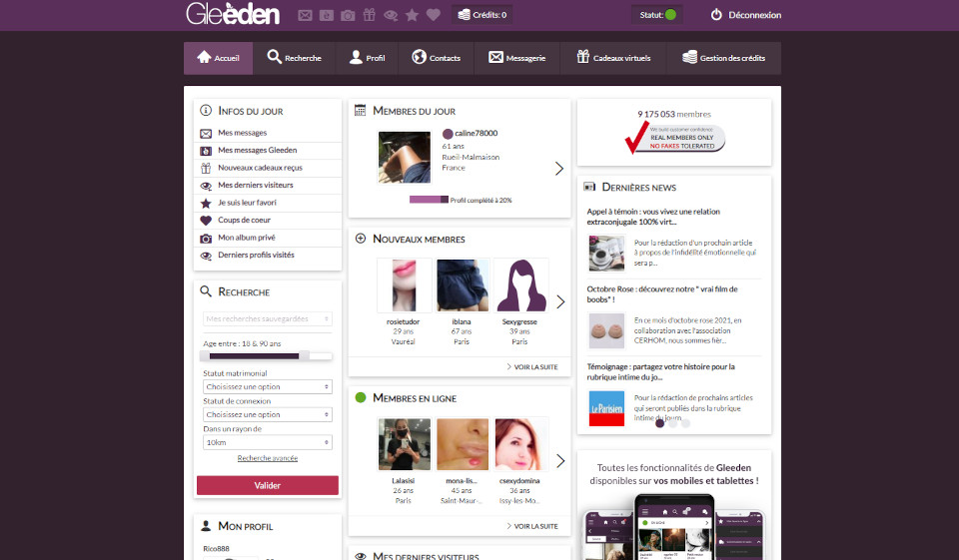Open the visitors eye icon in header

(x=391, y=15)
